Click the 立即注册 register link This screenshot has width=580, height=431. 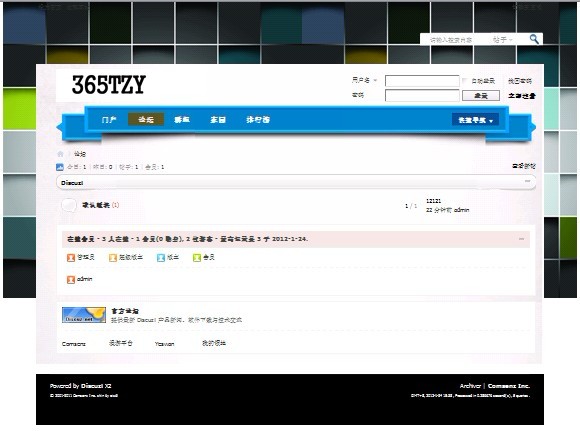click(x=522, y=96)
